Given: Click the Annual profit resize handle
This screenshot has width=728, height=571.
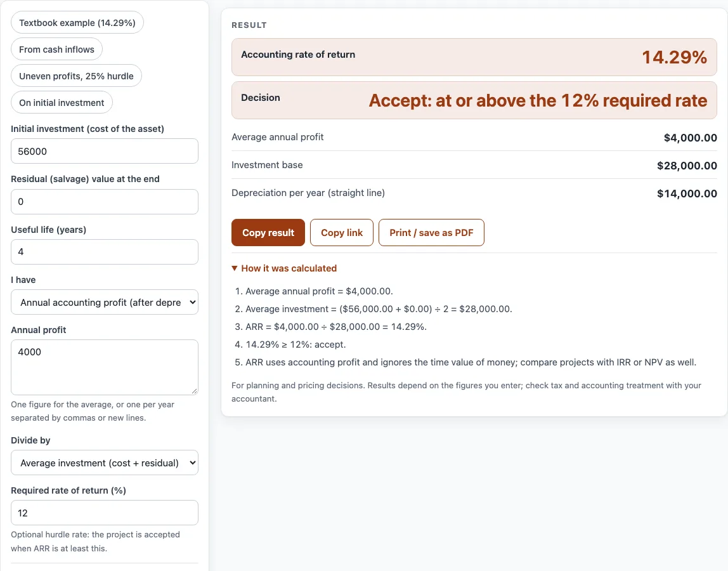Looking at the screenshot, I should pyautogui.click(x=194, y=391).
